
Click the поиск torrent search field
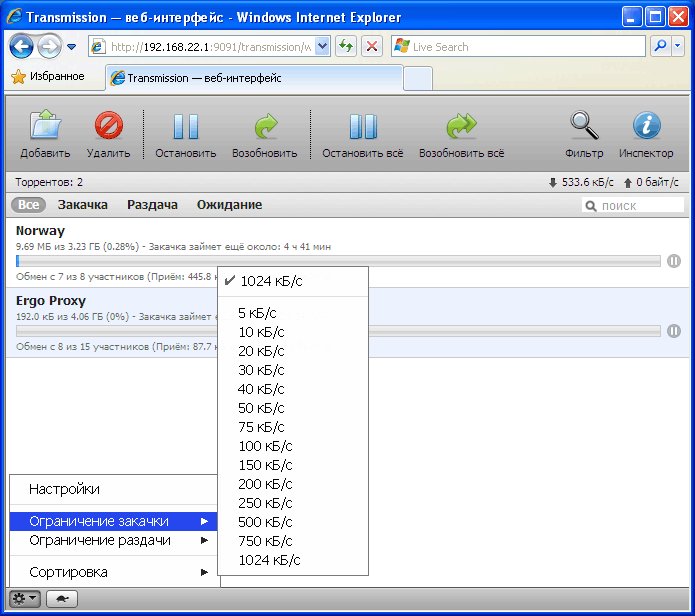(x=633, y=206)
